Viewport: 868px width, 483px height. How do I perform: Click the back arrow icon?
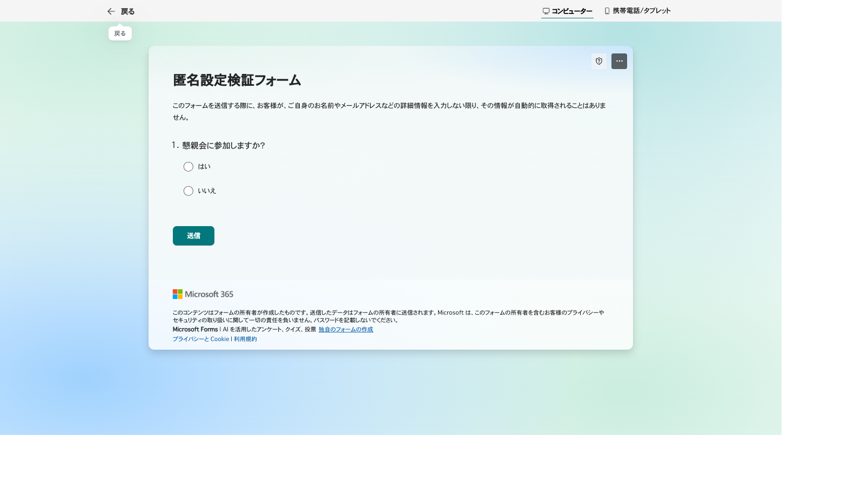click(x=111, y=11)
